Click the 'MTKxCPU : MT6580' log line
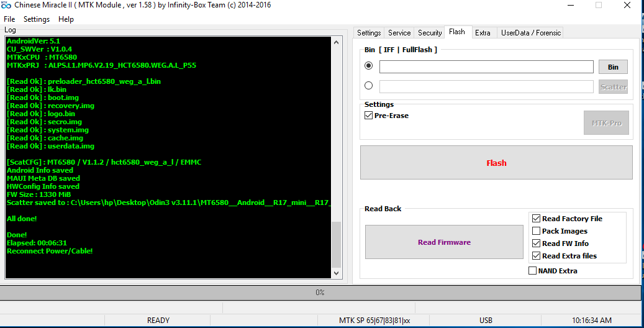The image size is (644, 328). click(42, 57)
